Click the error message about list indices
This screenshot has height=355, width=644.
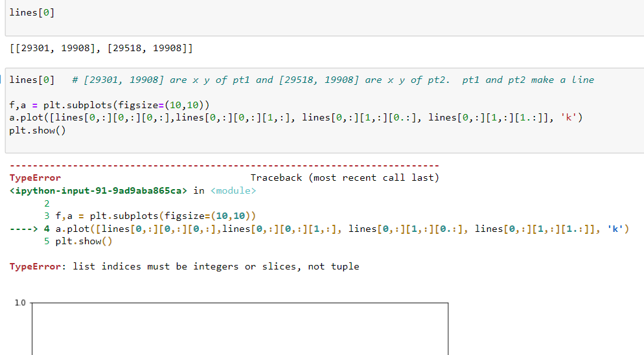pyautogui.click(x=185, y=267)
